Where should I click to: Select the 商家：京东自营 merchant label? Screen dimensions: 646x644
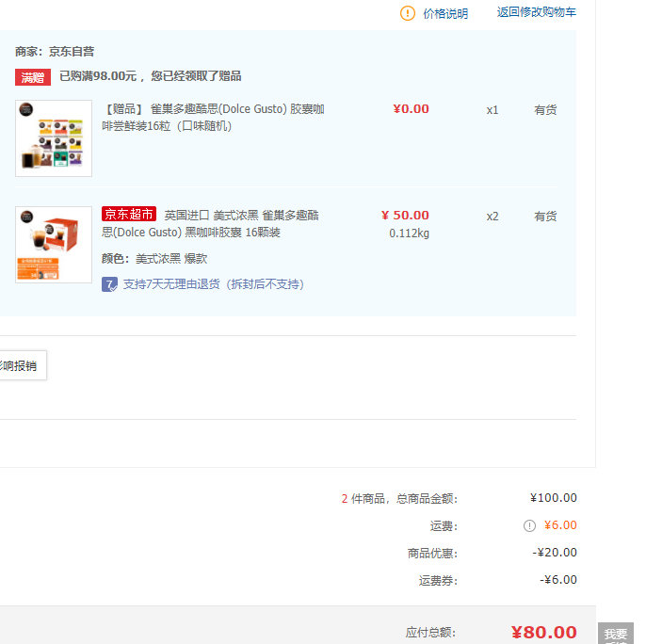point(55,52)
